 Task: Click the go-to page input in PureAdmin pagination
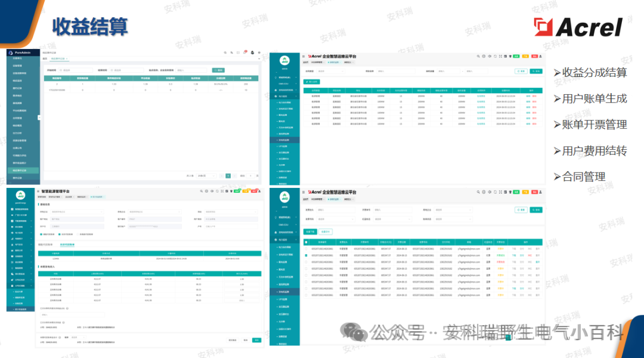pos(250,176)
